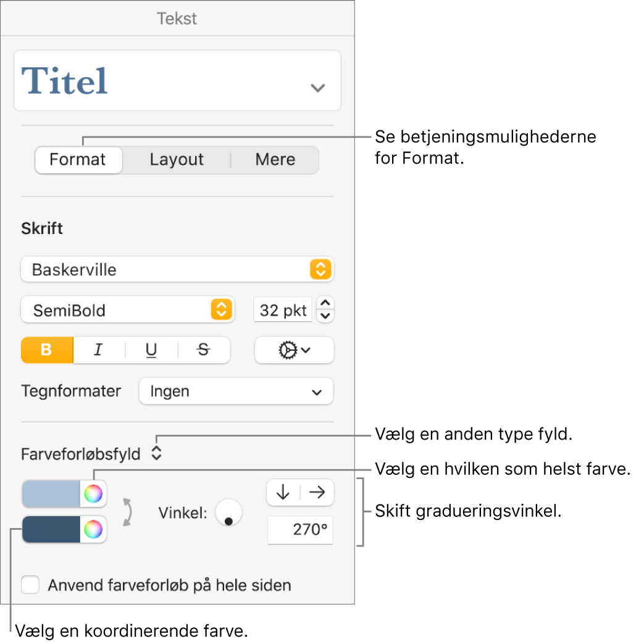The height and width of the screenshot is (644, 644).
Task: Underline the selected text
Action: 151,350
